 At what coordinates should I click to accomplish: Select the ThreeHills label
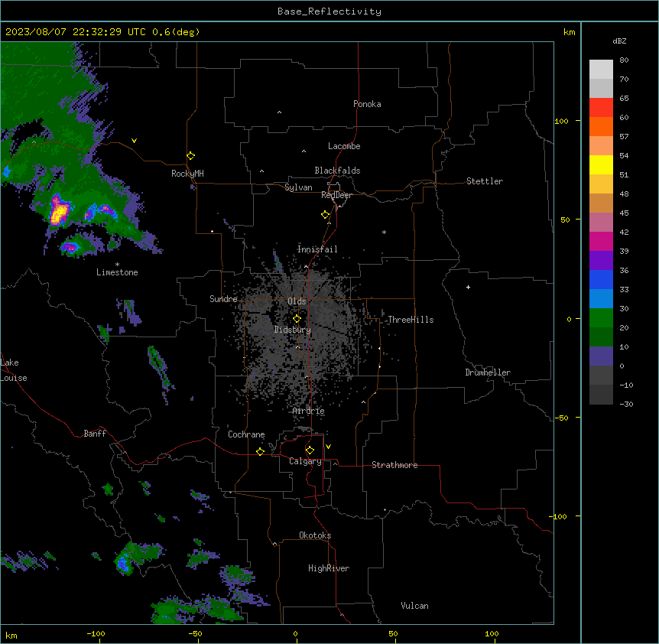[411, 320]
